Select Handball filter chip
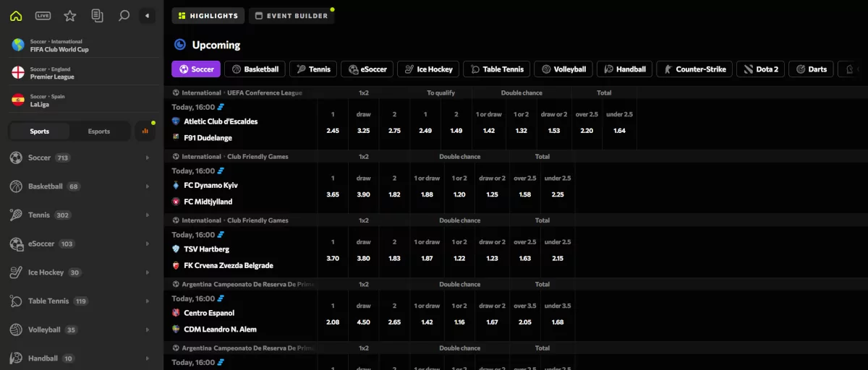 624,69
